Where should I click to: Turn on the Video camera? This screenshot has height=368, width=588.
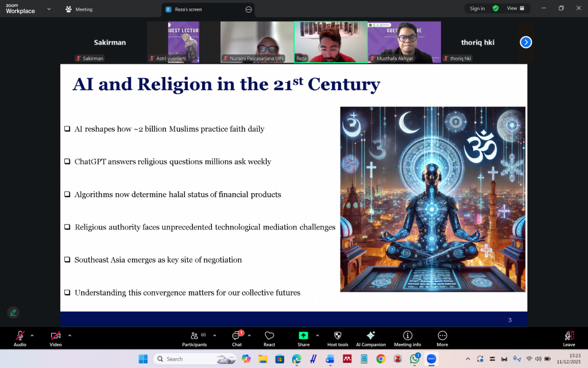[55, 338]
